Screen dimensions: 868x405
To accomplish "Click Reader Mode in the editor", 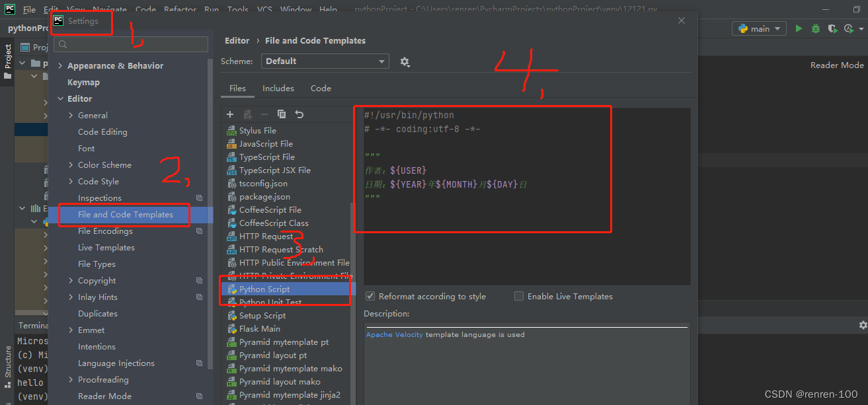I will point(837,65).
